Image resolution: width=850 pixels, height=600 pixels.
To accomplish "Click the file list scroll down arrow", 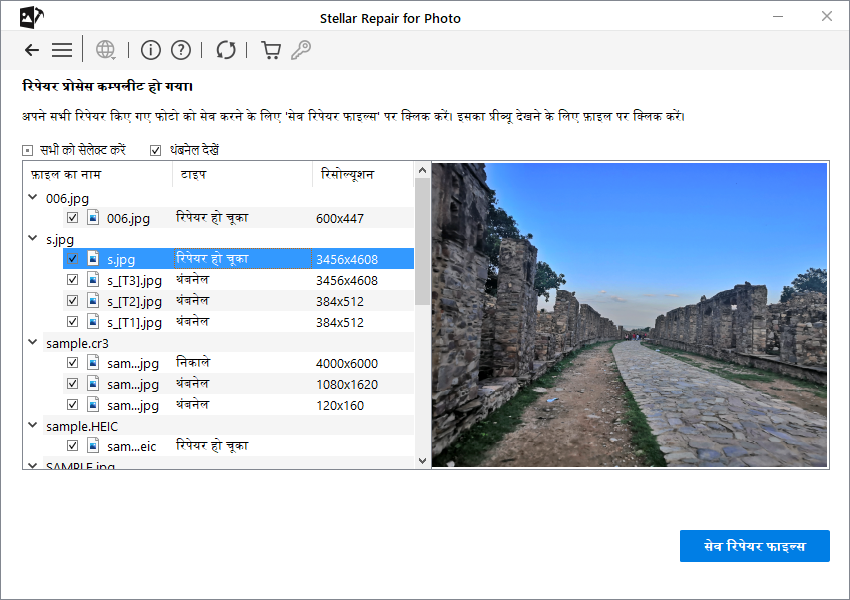I will pyautogui.click(x=423, y=461).
